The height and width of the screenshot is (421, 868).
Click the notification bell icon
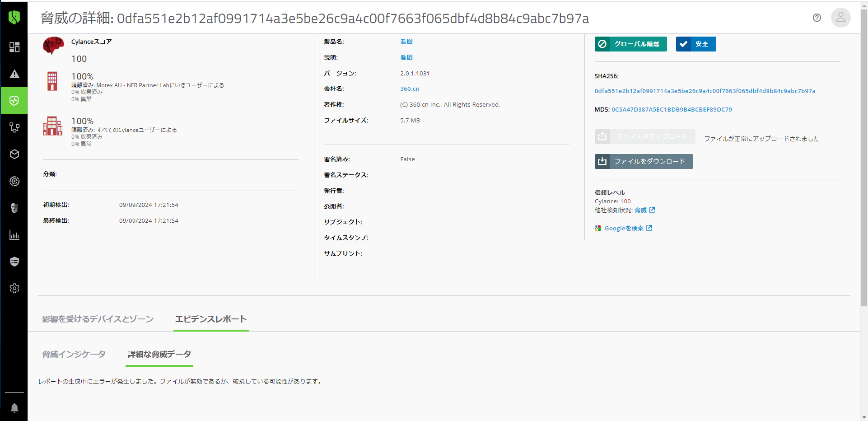pyautogui.click(x=14, y=408)
